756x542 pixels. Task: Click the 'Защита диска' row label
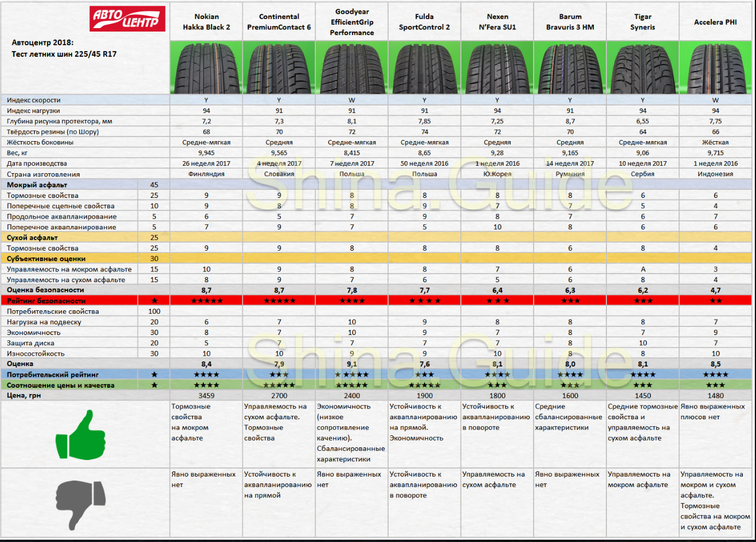pos(30,343)
